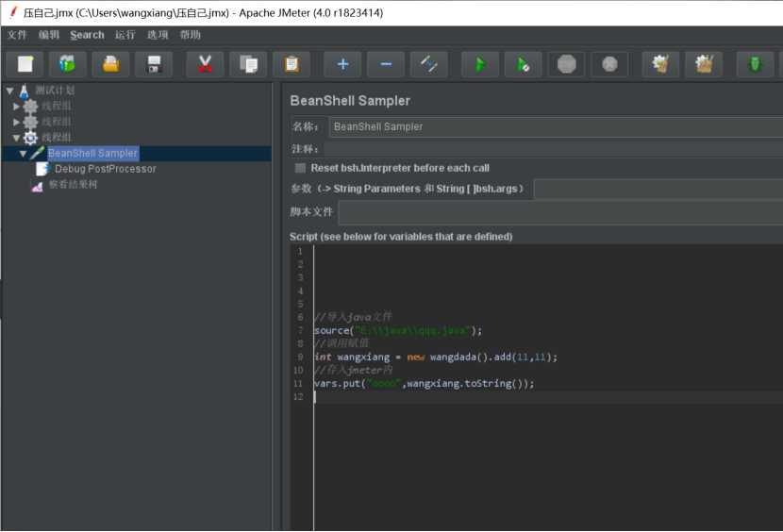Click the 注释 comments input field
783x532 pixels.
[554, 149]
